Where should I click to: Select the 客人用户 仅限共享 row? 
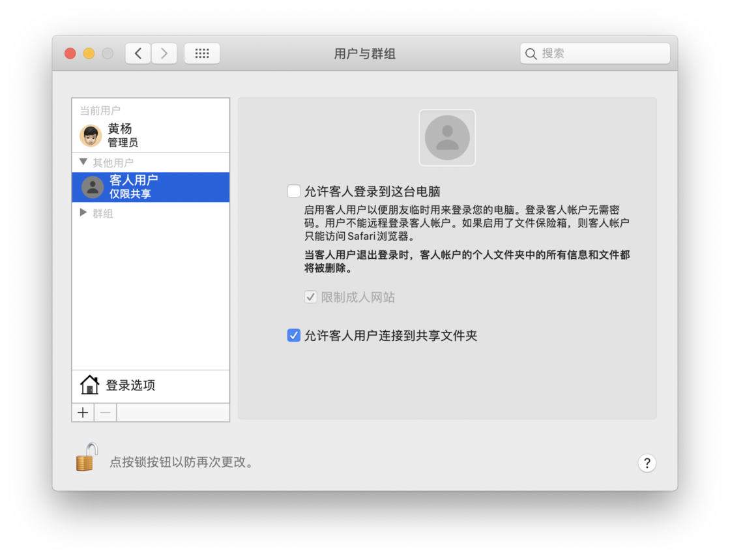[151, 187]
